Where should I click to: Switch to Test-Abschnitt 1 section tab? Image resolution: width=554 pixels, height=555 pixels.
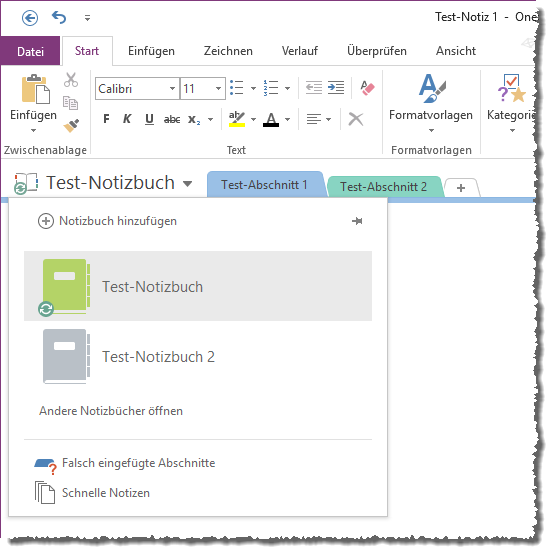264,185
